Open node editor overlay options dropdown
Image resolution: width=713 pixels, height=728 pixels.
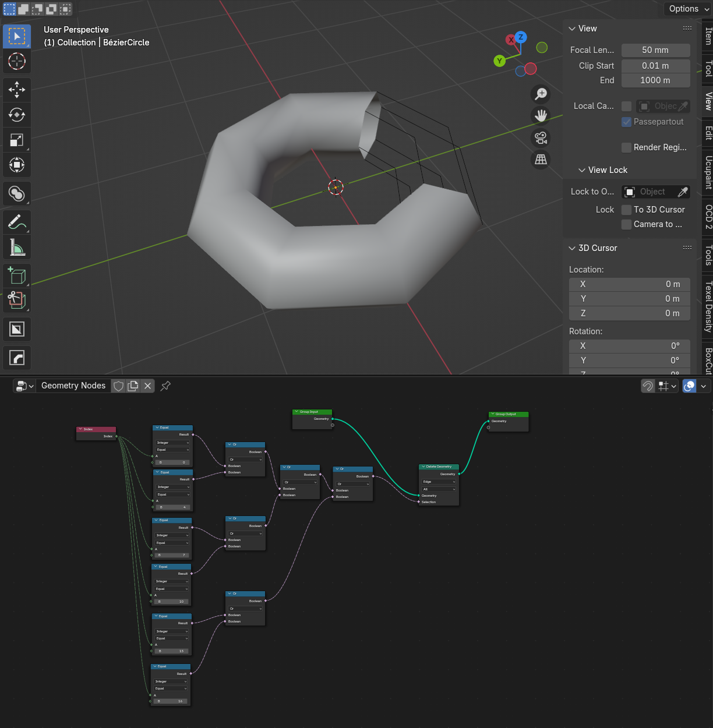click(x=704, y=386)
